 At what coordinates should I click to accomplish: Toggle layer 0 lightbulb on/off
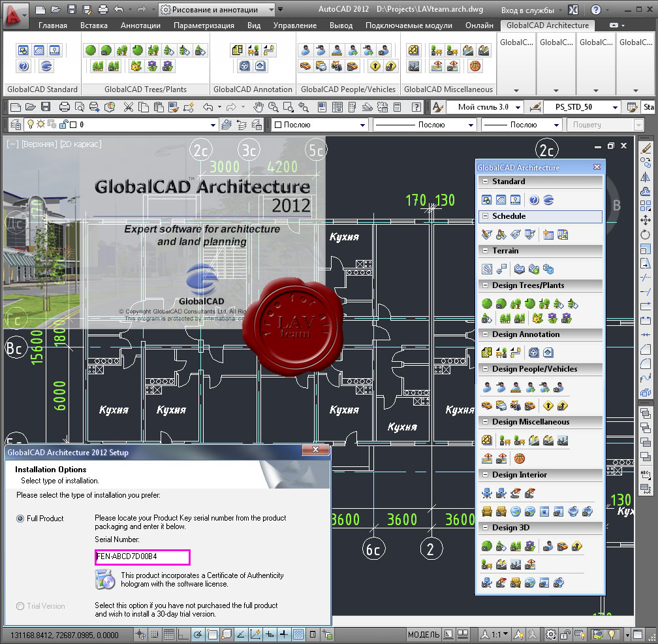[x=31, y=124]
